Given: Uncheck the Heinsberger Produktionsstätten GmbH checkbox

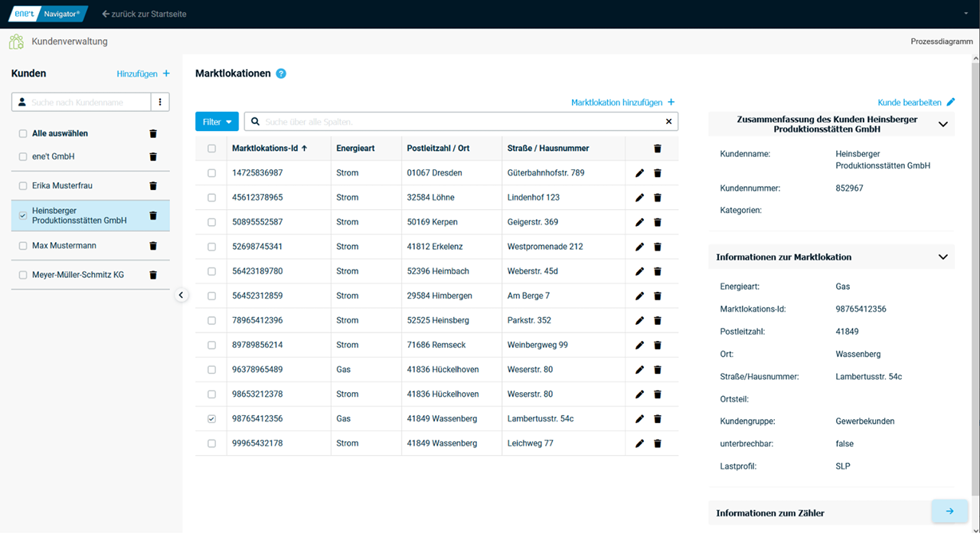Looking at the screenshot, I should click(23, 215).
